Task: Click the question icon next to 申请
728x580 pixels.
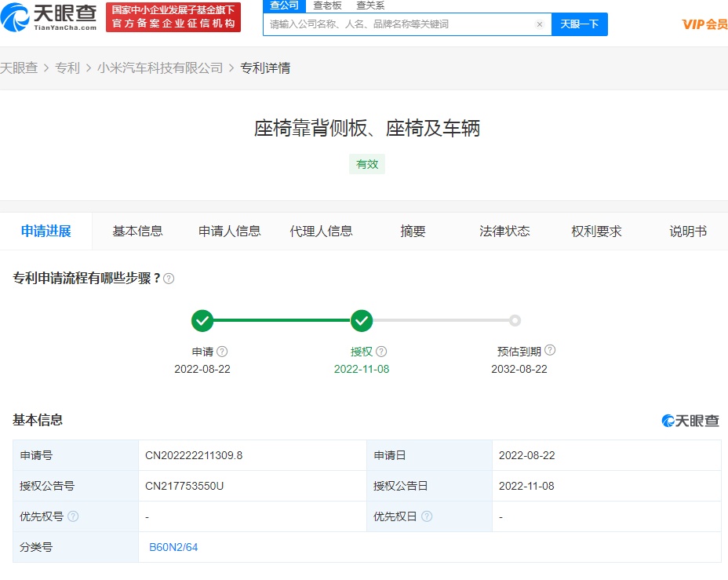Action: 222,352
